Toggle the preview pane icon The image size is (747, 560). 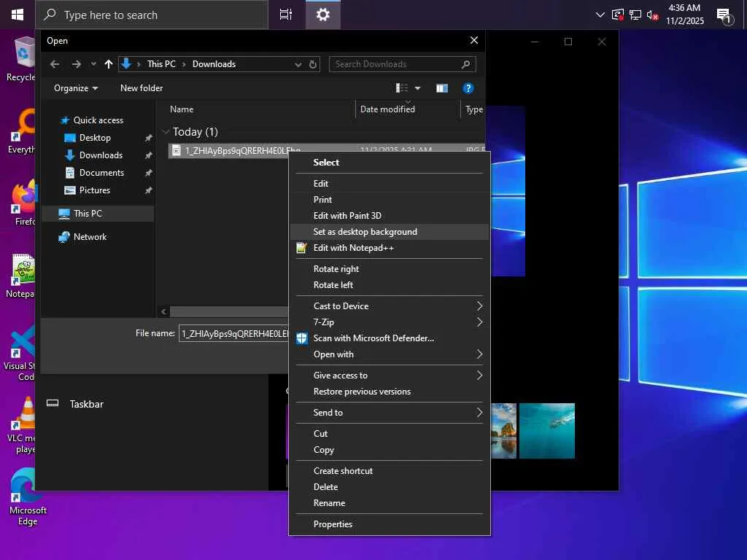click(x=442, y=88)
